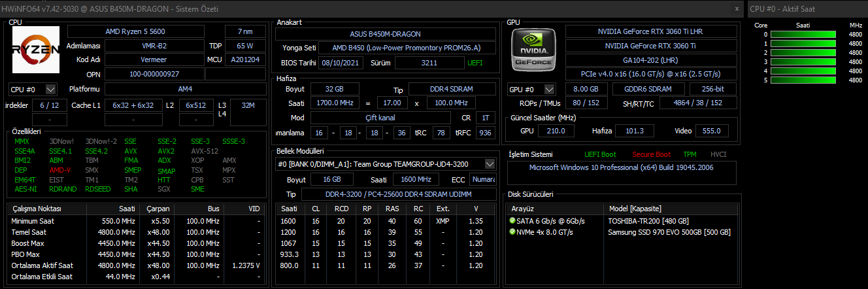This screenshot has width=868, height=289.
Task: Select the XMP 1600 timing row
Action: point(386,221)
